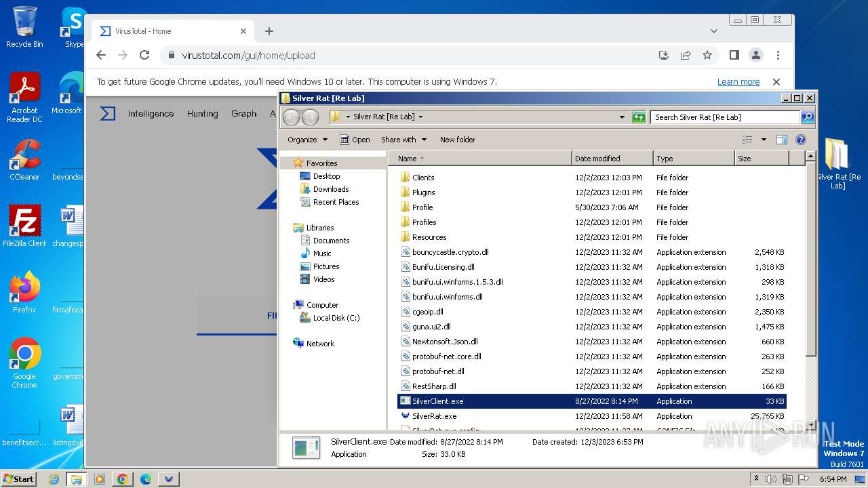Viewport: 868px width, 488px height.
Task: Sort files by Type column
Action: point(694,159)
